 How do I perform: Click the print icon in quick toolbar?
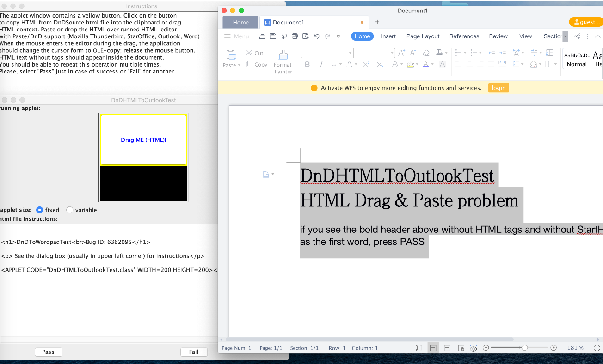coord(295,36)
